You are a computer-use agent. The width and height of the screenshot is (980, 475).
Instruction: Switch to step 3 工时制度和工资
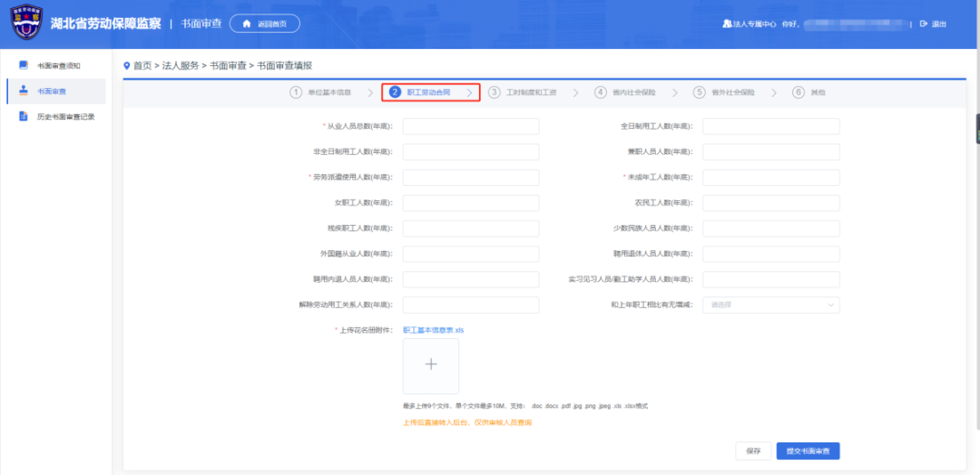[523, 92]
